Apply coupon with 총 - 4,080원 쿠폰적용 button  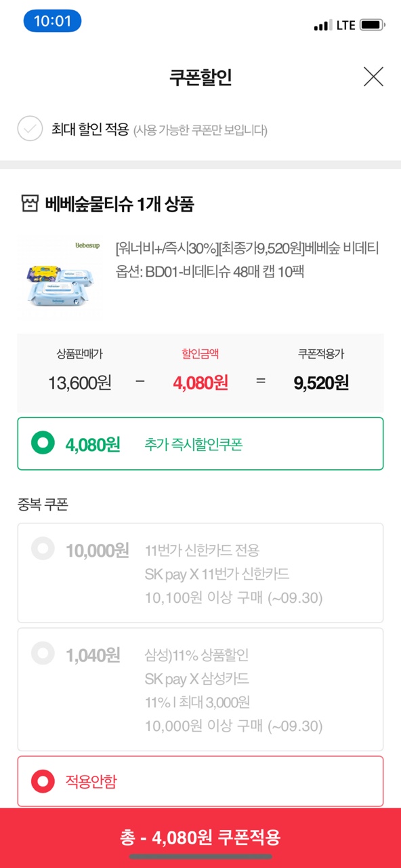200,838
